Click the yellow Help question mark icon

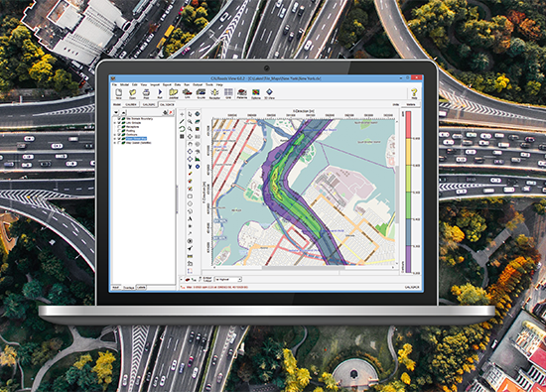coord(414,93)
